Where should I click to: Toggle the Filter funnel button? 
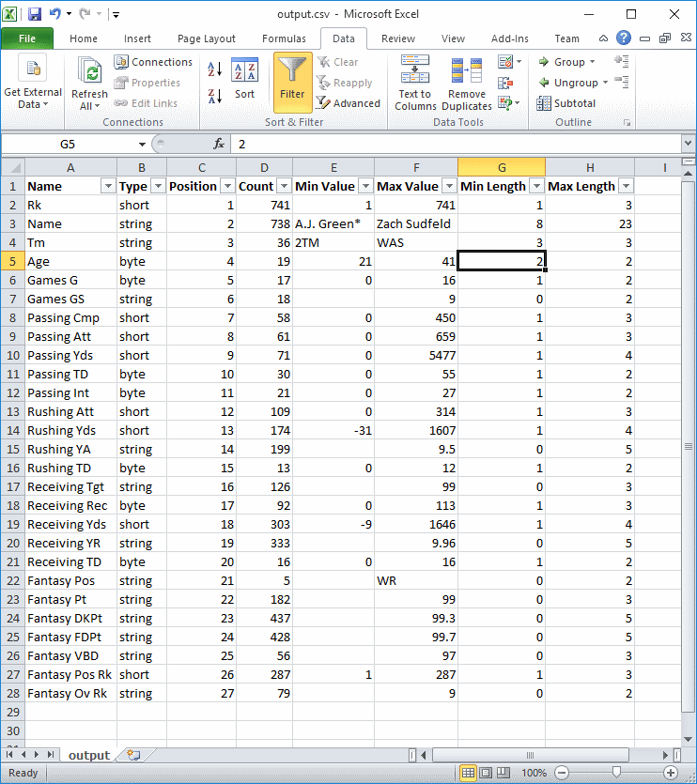293,83
